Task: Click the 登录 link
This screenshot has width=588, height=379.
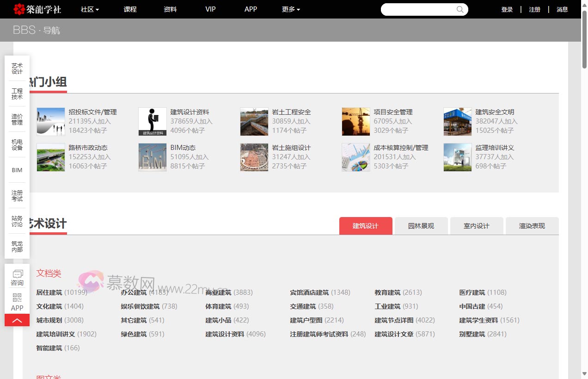Action: (507, 9)
